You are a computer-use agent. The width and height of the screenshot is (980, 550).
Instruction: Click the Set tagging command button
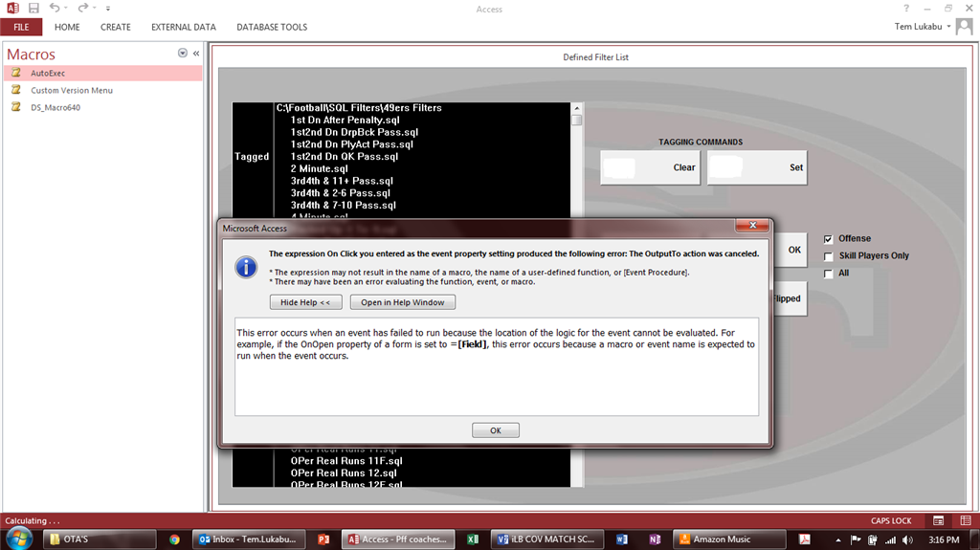pyautogui.click(x=757, y=167)
